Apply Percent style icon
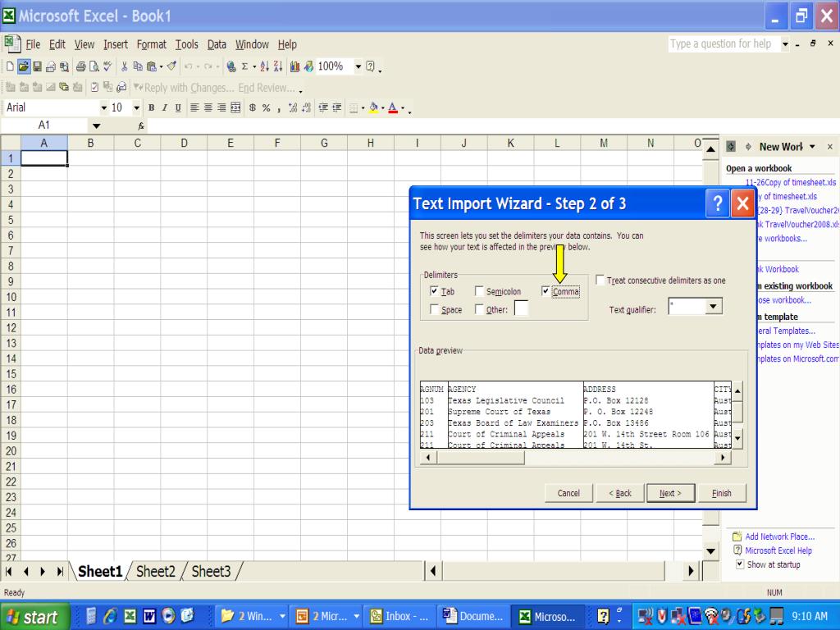 [x=267, y=107]
